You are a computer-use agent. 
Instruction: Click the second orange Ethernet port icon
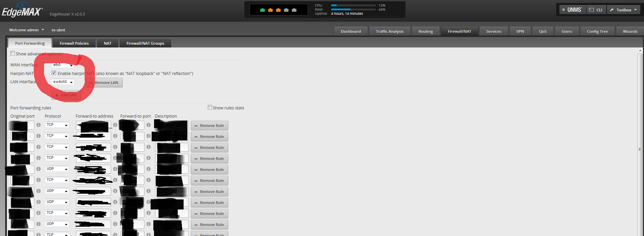coord(278,10)
